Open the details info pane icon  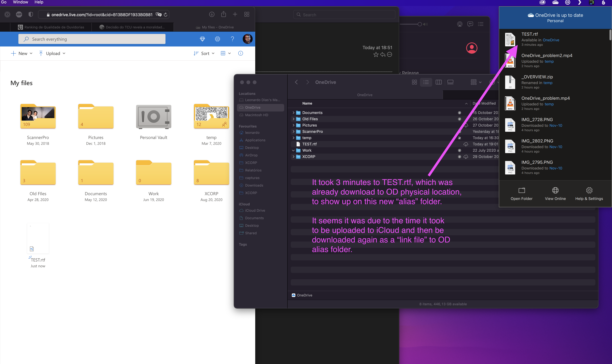pos(240,53)
